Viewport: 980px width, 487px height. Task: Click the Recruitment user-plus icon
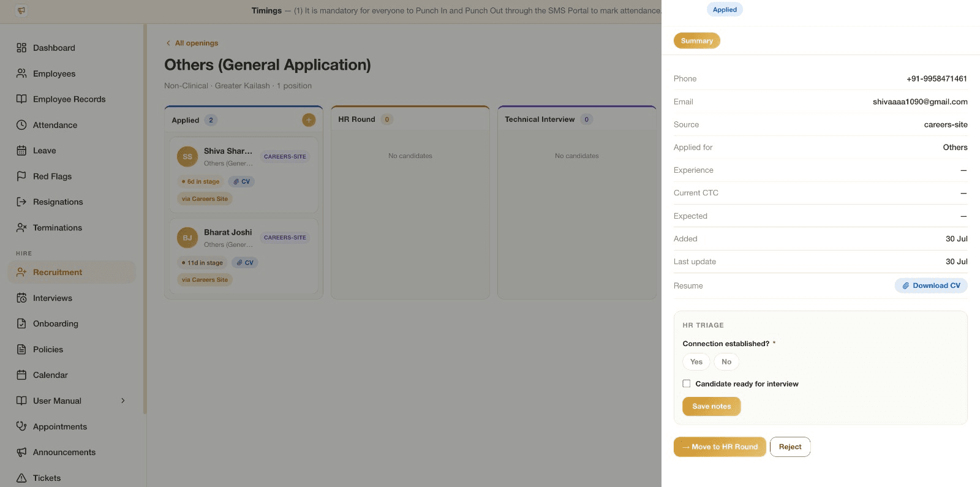[21, 272]
